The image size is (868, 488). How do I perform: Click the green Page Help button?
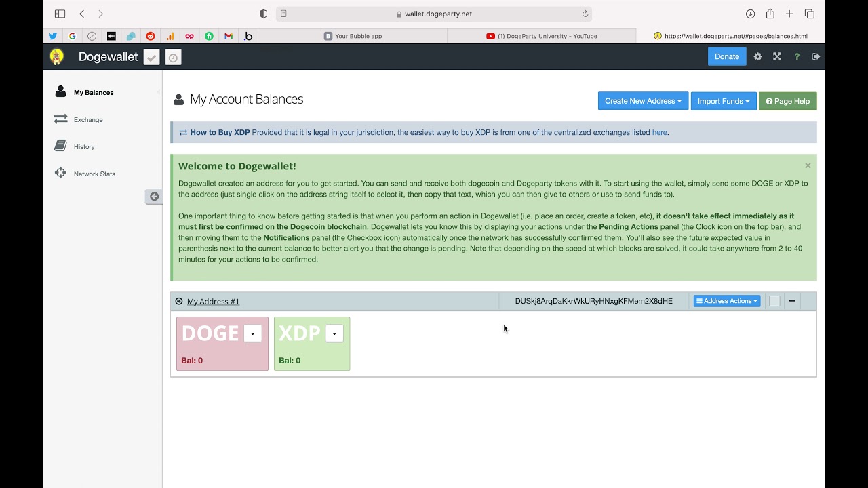788,101
